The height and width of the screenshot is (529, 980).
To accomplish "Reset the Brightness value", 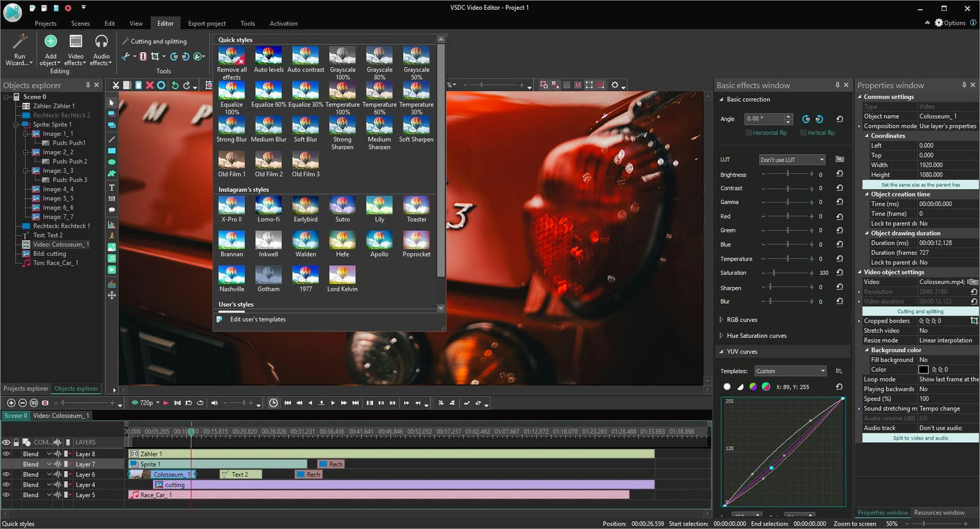I will coord(839,174).
